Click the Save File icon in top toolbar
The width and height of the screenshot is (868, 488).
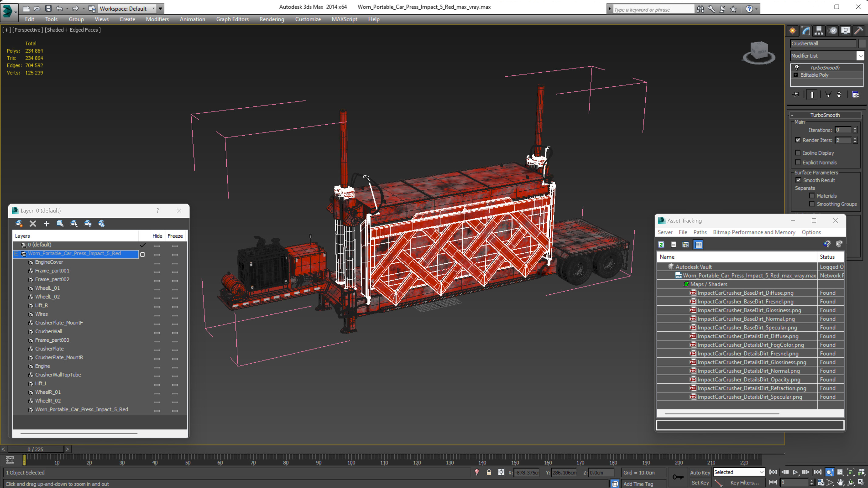tap(48, 9)
